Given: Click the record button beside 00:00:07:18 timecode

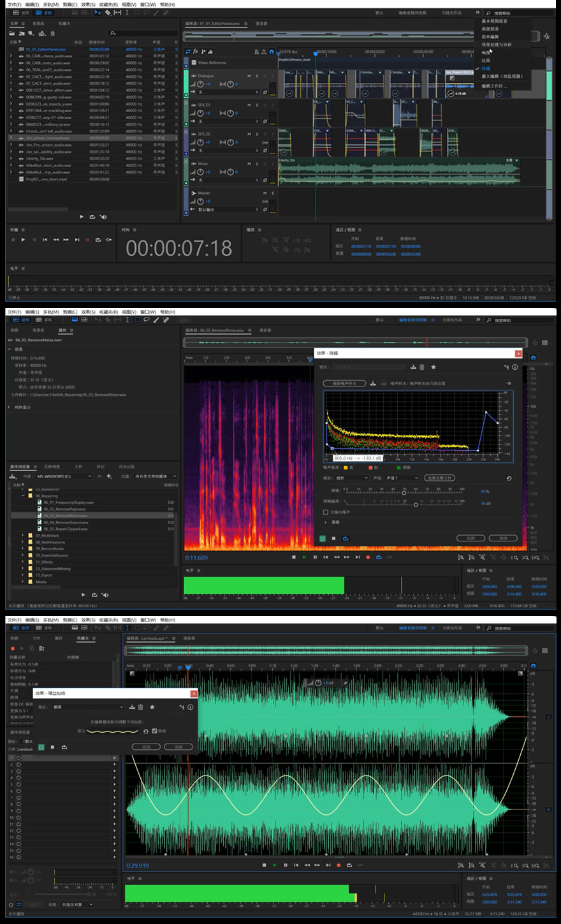Looking at the screenshot, I should coord(87,240).
